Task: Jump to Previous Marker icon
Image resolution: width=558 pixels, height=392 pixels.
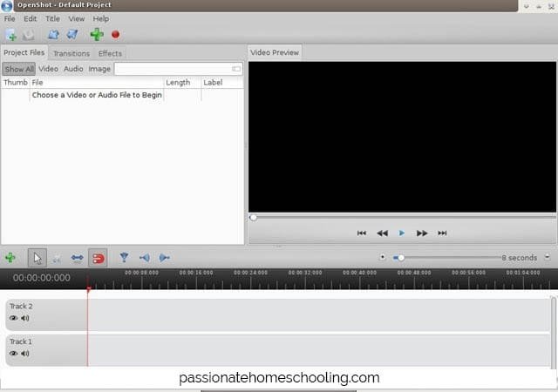Action: tap(145, 258)
